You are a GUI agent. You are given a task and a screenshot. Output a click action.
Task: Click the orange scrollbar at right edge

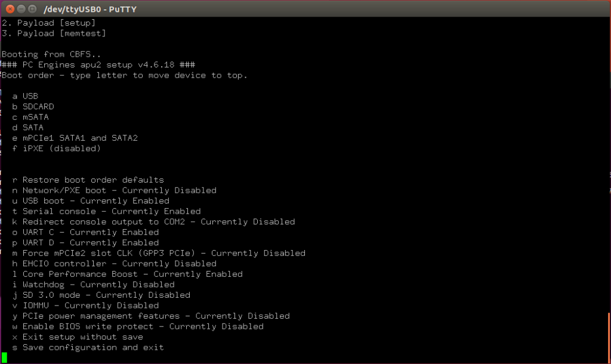click(x=609, y=338)
